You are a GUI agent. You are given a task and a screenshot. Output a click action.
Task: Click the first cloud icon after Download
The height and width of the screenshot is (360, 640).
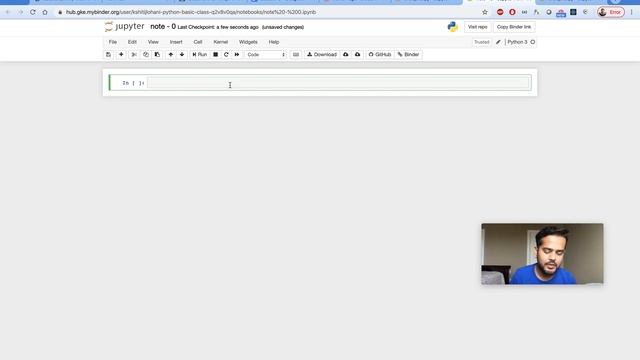coord(346,54)
